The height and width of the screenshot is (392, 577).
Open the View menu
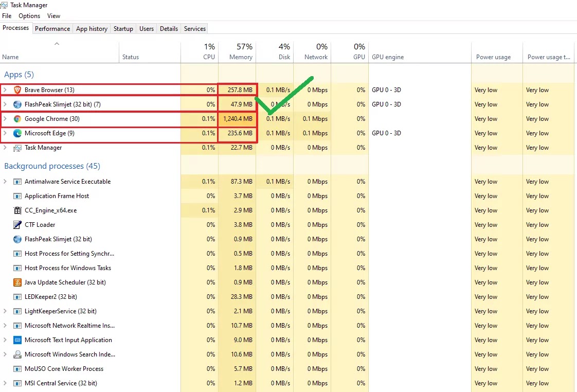[x=53, y=16]
